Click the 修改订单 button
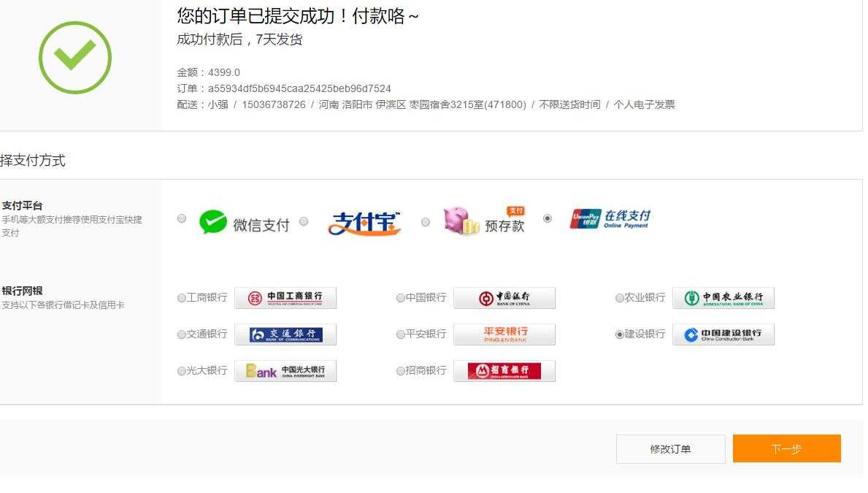Screen dimensions: 868x493 [670, 448]
